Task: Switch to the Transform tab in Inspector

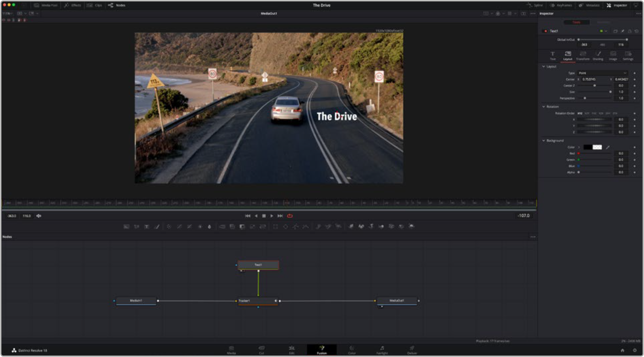Action: pyautogui.click(x=583, y=56)
